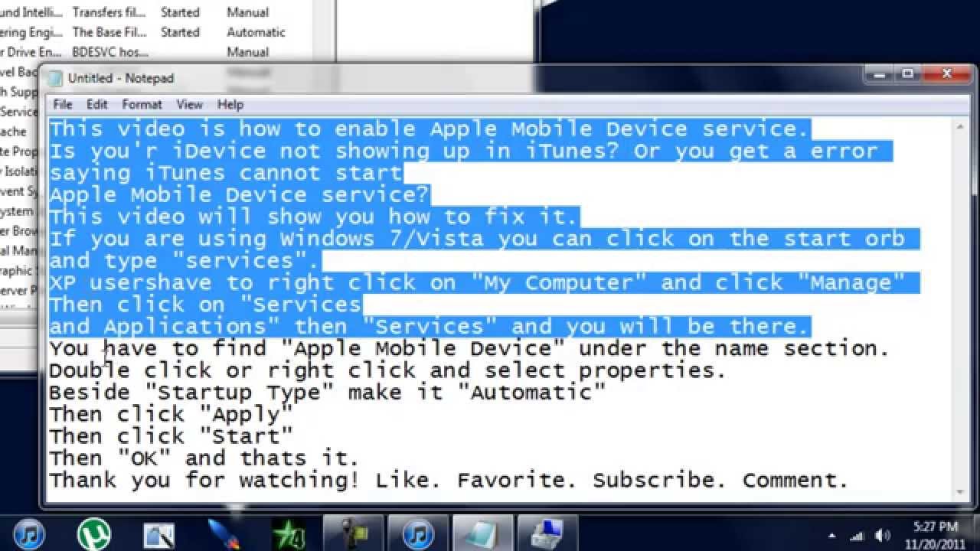Open the Edit menu in Notepad
This screenshot has width=980, height=551.
point(97,104)
